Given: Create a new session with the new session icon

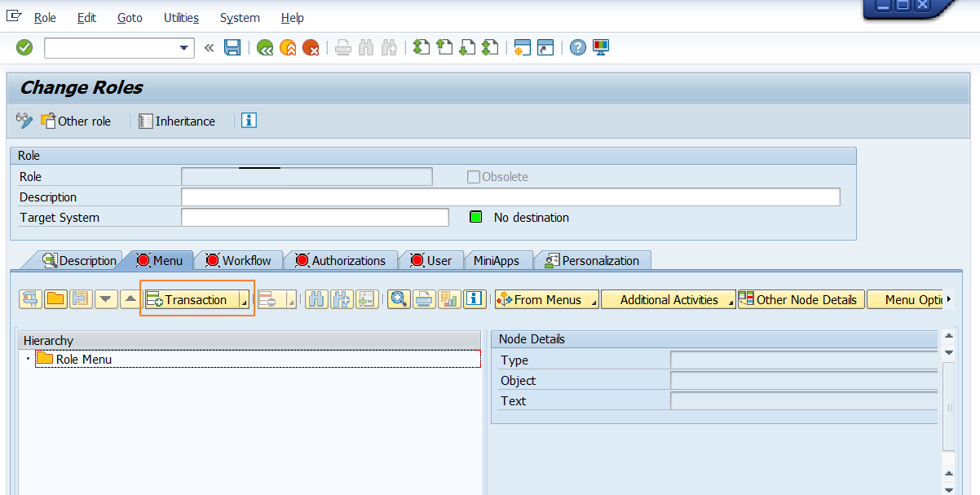Looking at the screenshot, I should click(x=521, y=47).
